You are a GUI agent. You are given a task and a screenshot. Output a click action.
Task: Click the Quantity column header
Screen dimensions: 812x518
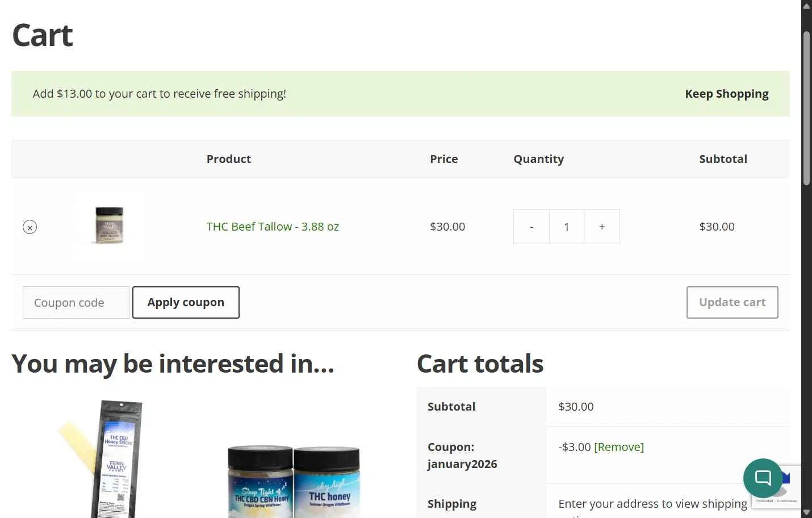pyautogui.click(x=539, y=159)
